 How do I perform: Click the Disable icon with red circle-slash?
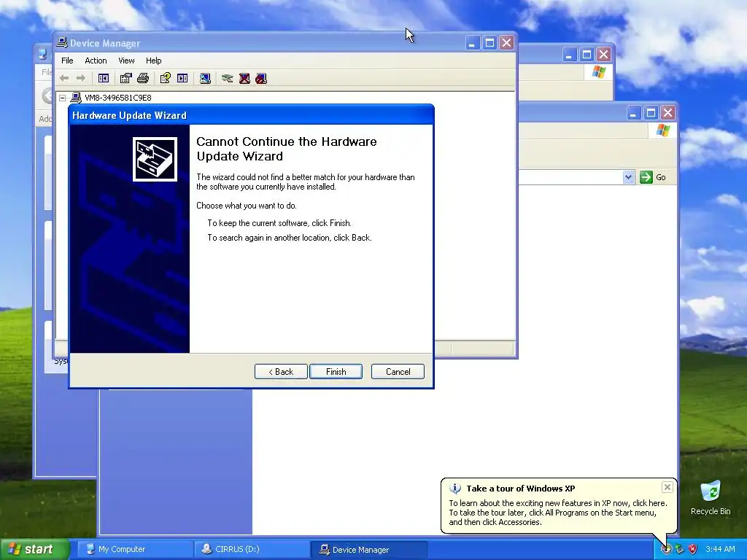tap(261, 78)
